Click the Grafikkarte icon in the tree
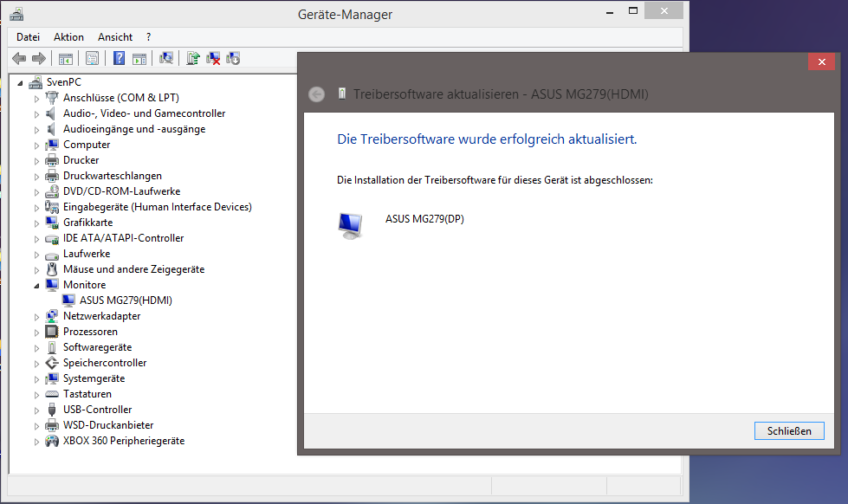 point(52,223)
